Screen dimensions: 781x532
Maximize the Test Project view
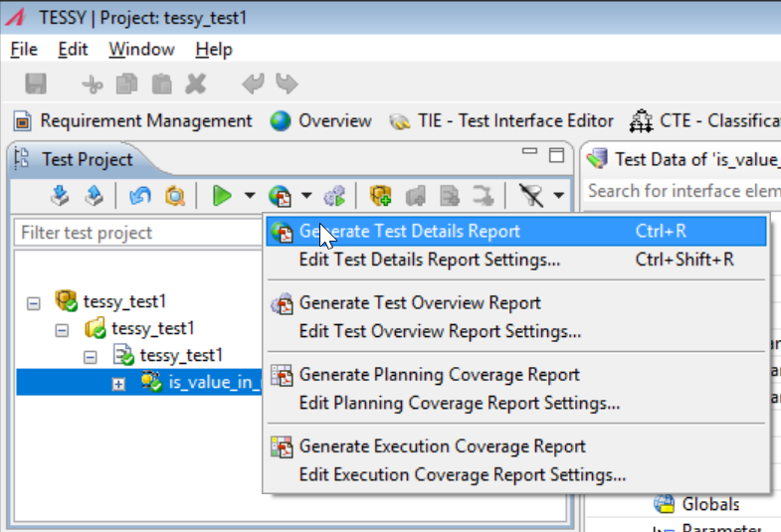(556, 155)
